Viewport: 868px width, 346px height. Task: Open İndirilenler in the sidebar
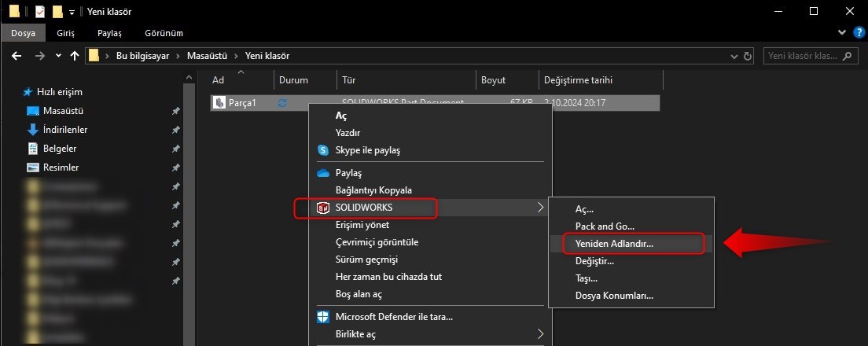64,130
